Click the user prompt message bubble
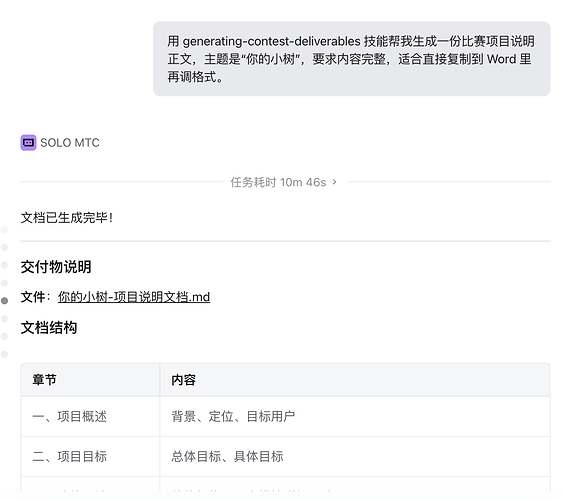Viewport: 563px width, 500px height. click(352, 59)
